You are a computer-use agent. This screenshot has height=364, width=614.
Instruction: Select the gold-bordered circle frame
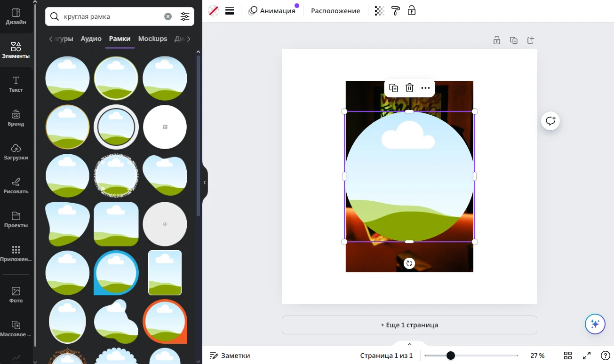tap(67, 127)
